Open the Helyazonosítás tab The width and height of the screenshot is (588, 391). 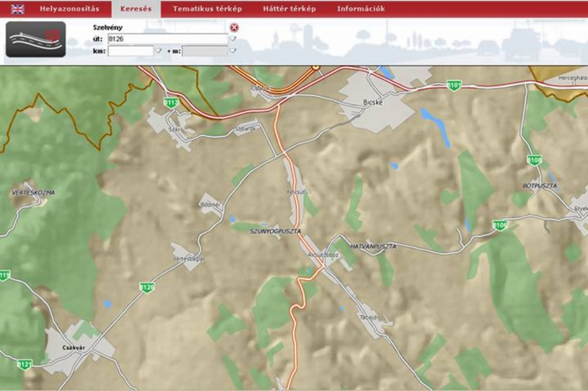pyautogui.click(x=70, y=9)
